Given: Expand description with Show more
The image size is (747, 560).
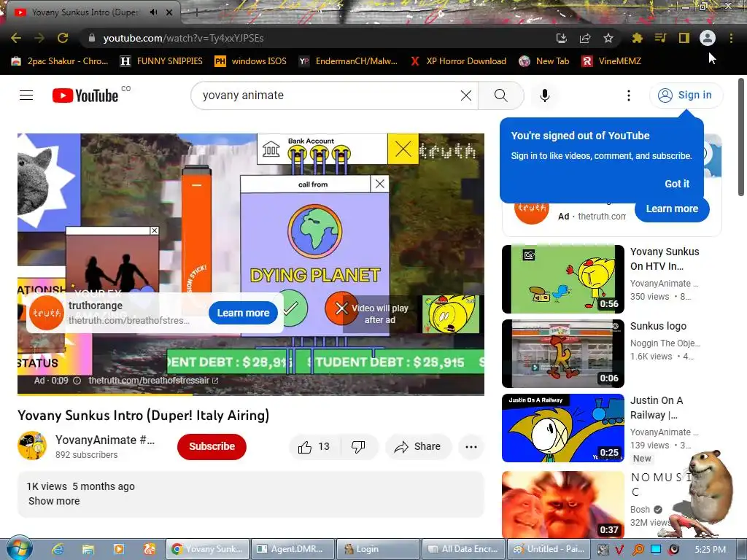Looking at the screenshot, I should [x=54, y=501].
